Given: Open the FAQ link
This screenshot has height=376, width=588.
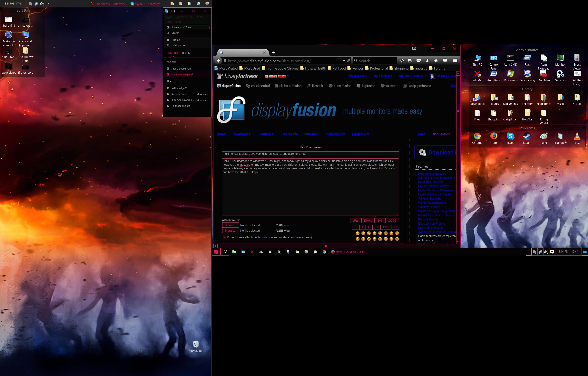Looking at the screenshot, I should coord(421,134).
